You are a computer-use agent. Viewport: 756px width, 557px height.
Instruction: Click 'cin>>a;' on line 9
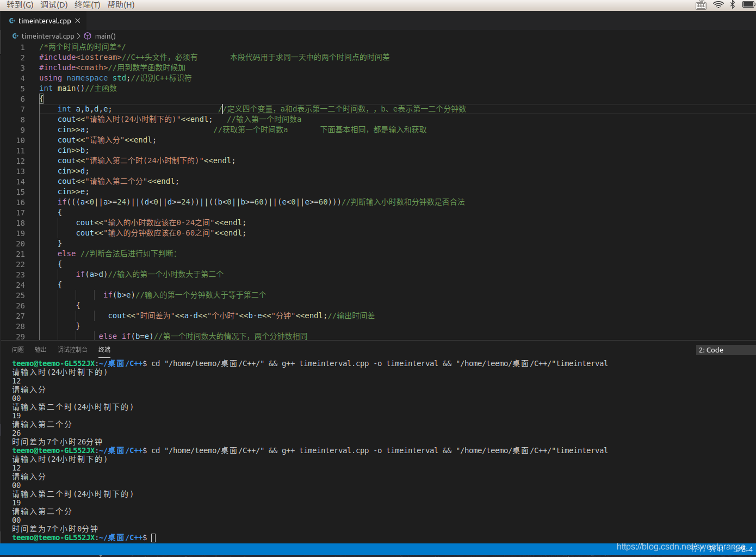click(x=73, y=129)
